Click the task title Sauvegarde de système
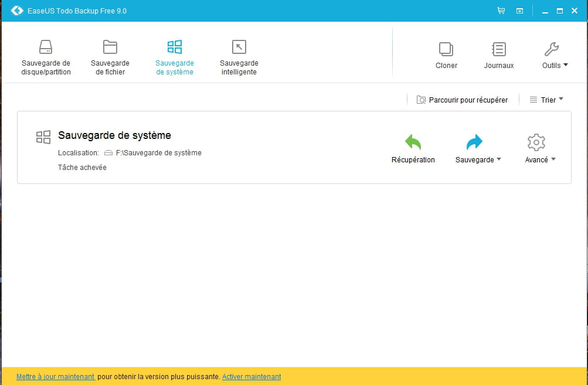The image size is (588, 385). point(114,135)
